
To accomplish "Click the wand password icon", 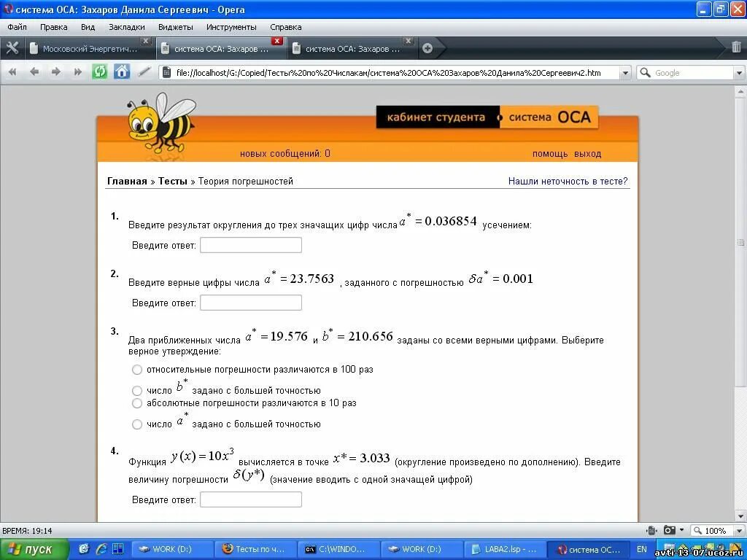I will (144, 72).
